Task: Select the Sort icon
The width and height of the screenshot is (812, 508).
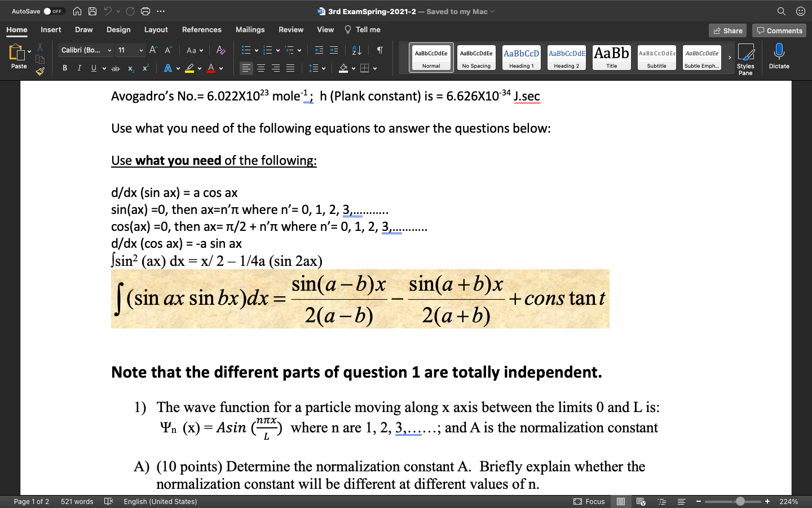Action: click(356, 50)
